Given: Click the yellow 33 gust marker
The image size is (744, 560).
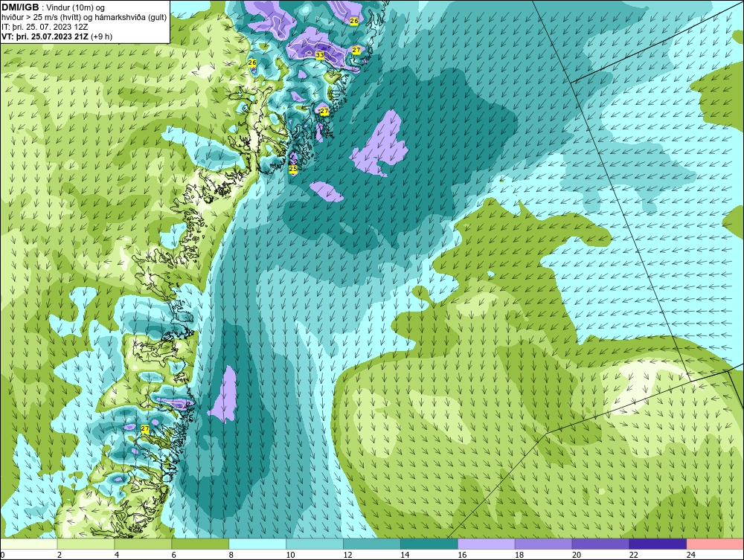Looking at the screenshot, I should tap(320, 55).
